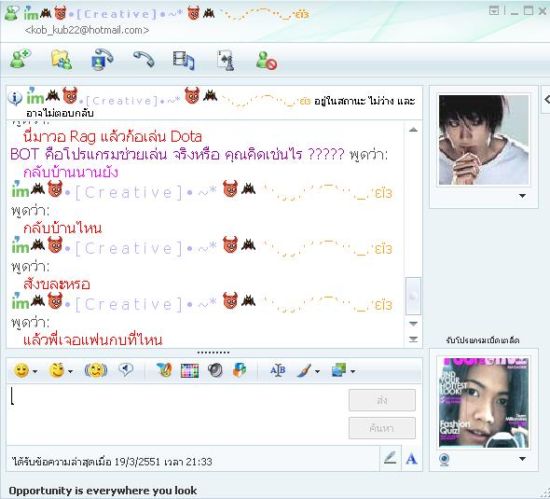Click the round speaker toolbar icon
This screenshot has height=499, width=550.
pyautogui.click(x=215, y=370)
